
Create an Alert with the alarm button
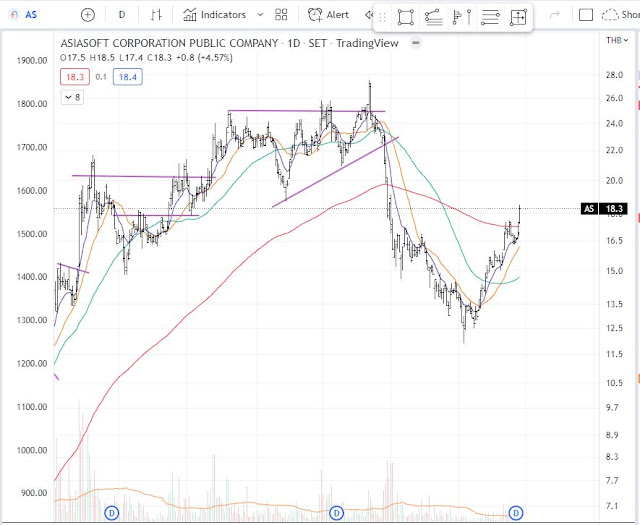[x=329, y=15]
